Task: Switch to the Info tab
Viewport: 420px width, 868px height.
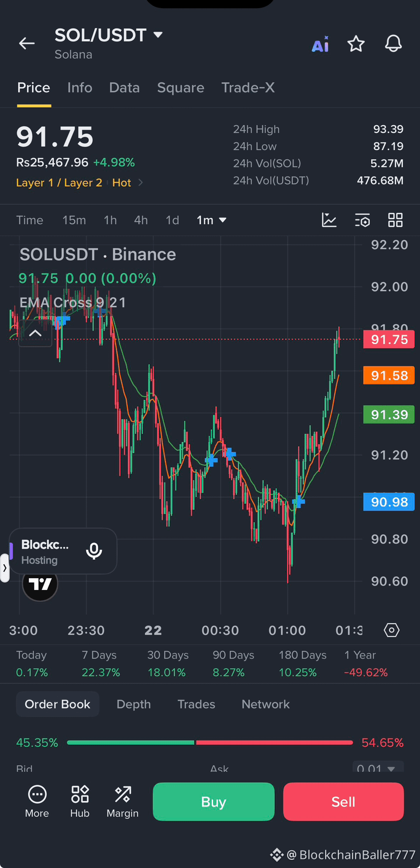Action: 80,88
